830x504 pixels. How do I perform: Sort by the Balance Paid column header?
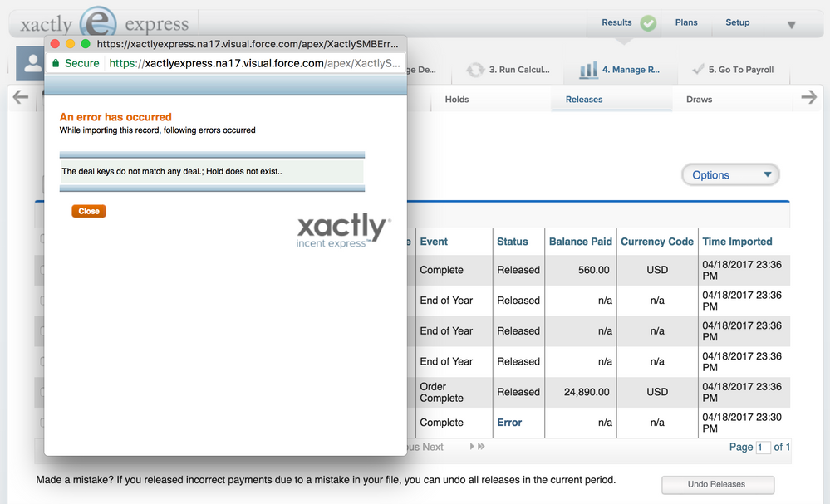point(580,242)
